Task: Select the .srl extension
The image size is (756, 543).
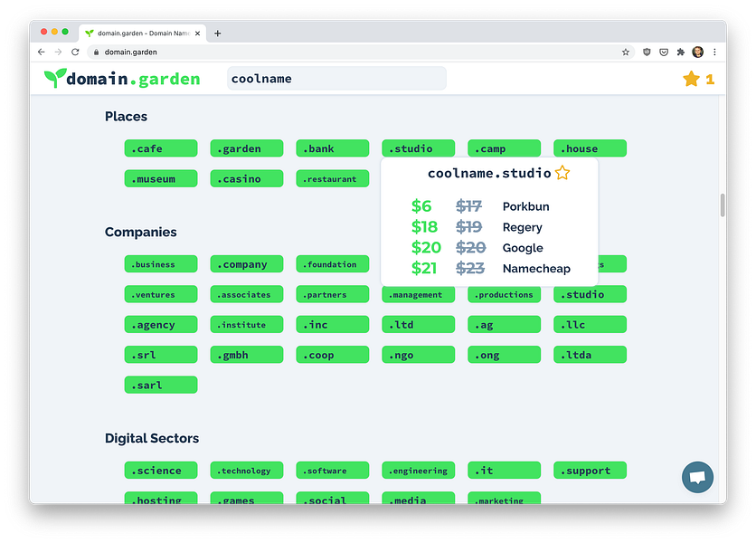Action: pyautogui.click(x=161, y=355)
